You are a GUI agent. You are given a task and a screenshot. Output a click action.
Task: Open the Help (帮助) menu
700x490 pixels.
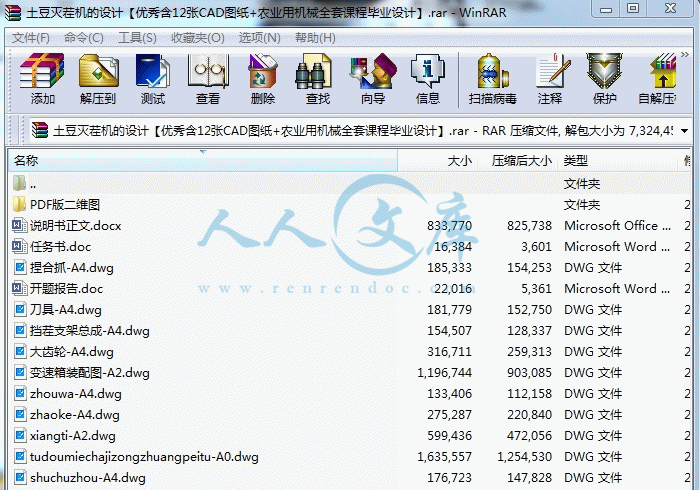pos(315,38)
